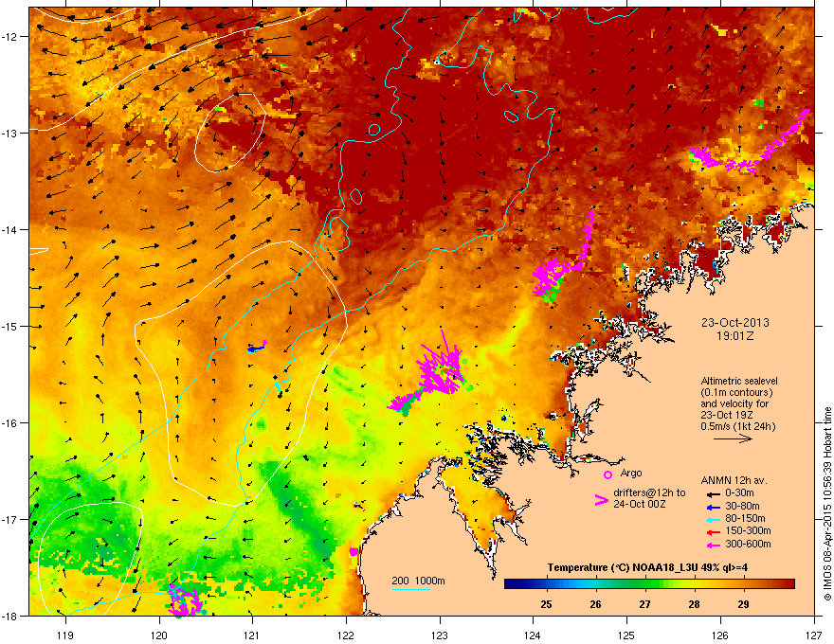Viewport: 834px width, 644px height.
Task: Click the cyan 200 1000m bathymetry line sample
Action: tap(410, 589)
